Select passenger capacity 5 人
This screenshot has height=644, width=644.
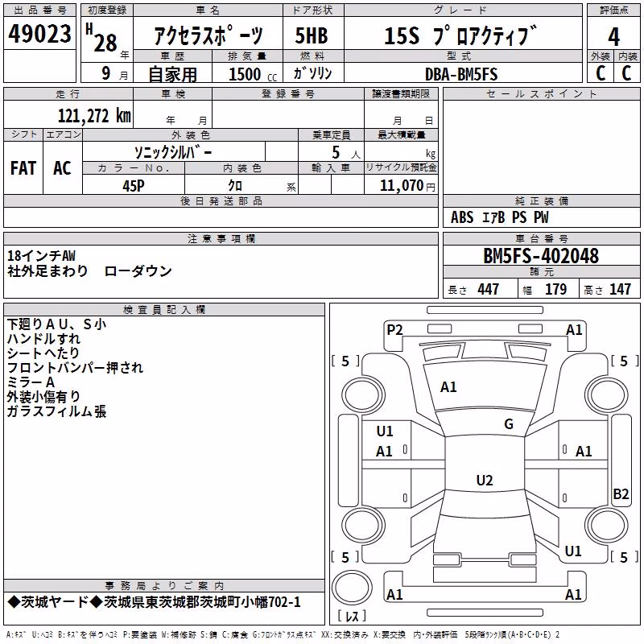click(x=346, y=152)
